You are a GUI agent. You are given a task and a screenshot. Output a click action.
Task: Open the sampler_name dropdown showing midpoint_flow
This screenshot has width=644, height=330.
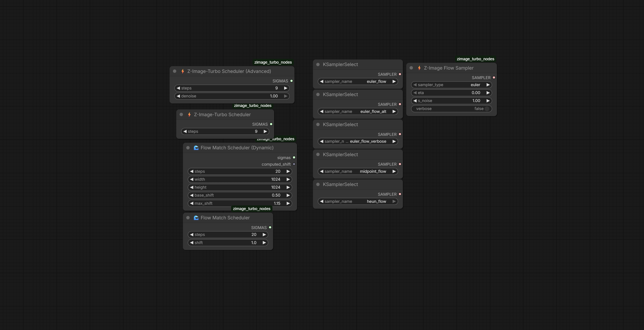(358, 171)
